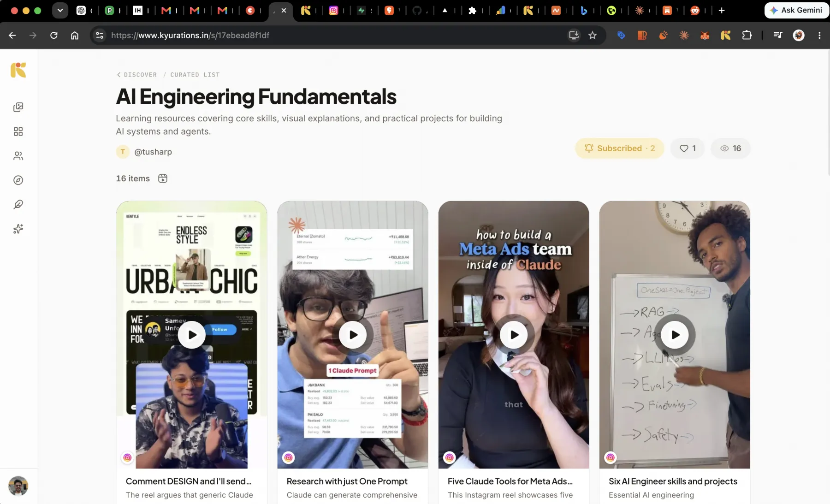Image resolution: width=830 pixels, height=504 pixels.
Task: Open Five Claude Tools for Meta Ads title
Action: (510, 481)
